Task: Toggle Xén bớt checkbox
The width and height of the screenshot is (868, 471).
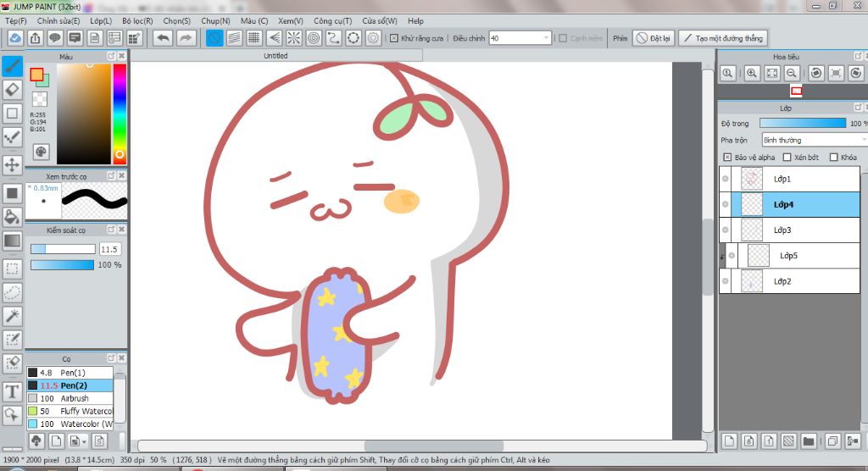Action: coord(787,158)
